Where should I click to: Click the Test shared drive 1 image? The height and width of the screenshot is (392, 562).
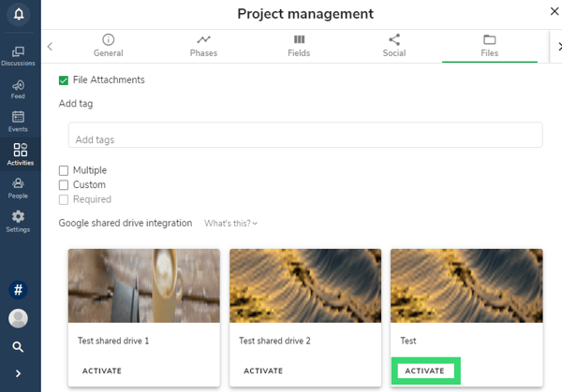tap(144, 285)
